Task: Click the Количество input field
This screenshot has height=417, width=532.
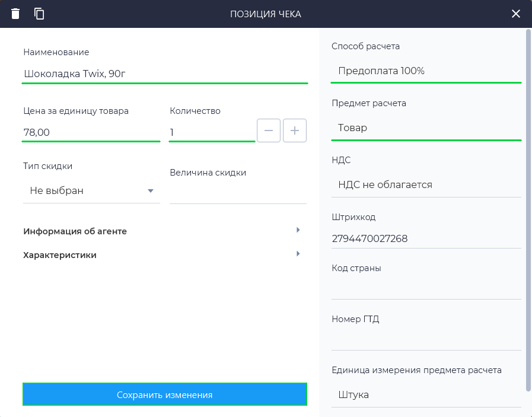Action: [x=211, y=132]
